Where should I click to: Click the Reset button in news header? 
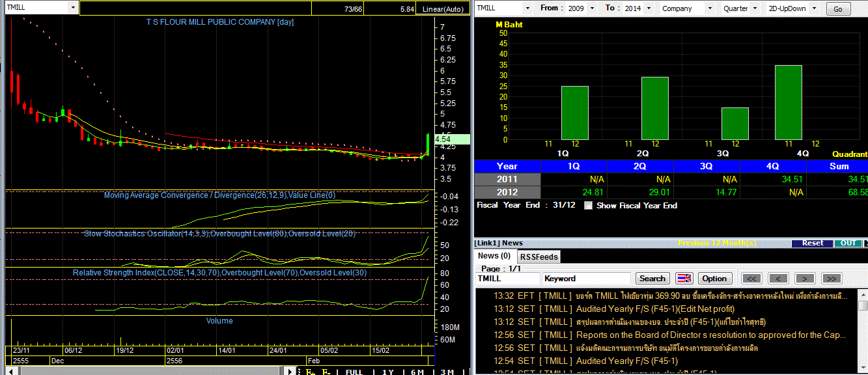click(x=812, y=243)
